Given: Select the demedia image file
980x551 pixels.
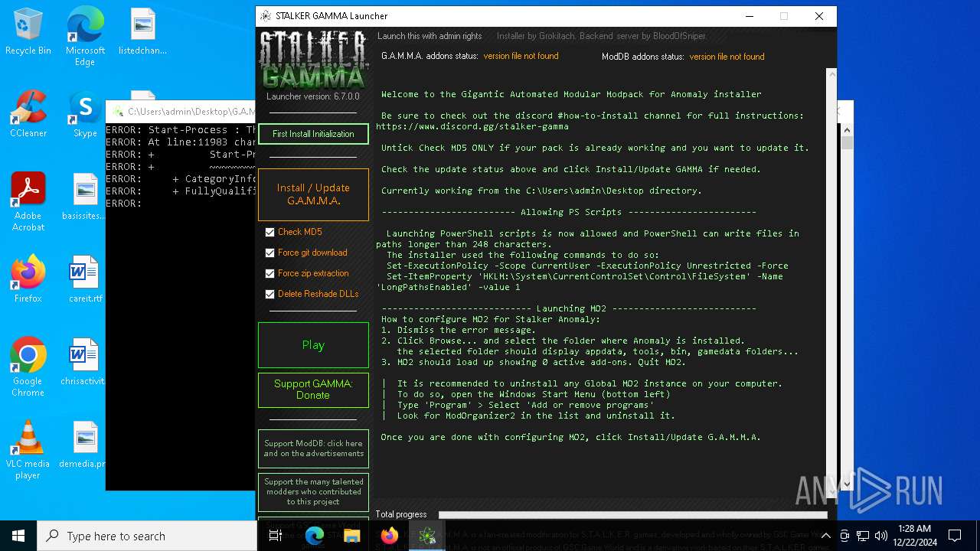Looking at the screenshot, I should tap(83, 445).
